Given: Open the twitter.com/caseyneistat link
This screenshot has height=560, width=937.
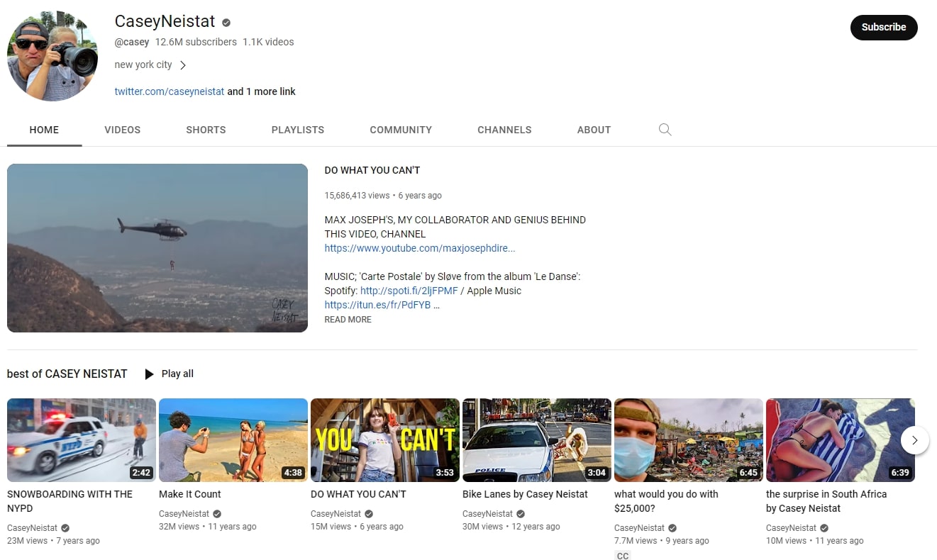Looking at the screenshot, I should click(170, 91).
